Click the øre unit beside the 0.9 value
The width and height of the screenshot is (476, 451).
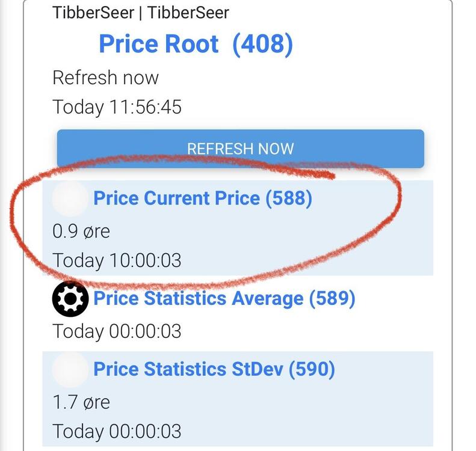click(94, 231)
